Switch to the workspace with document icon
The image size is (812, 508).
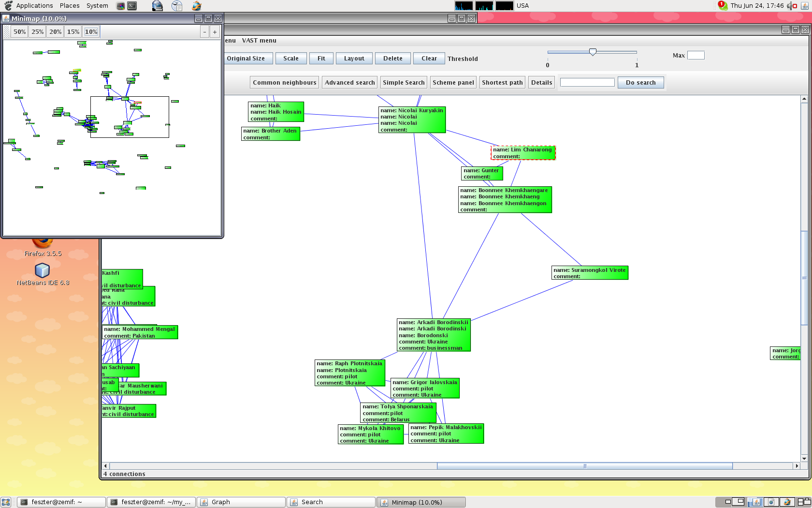(x=771, y=502)
